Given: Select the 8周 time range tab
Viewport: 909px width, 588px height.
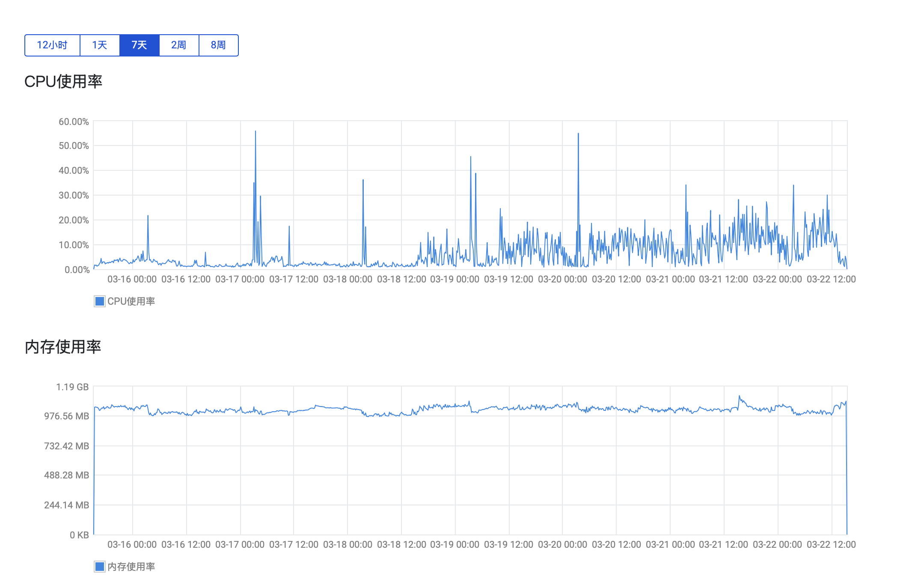Looking at the screenshot, I should point(218,45).
